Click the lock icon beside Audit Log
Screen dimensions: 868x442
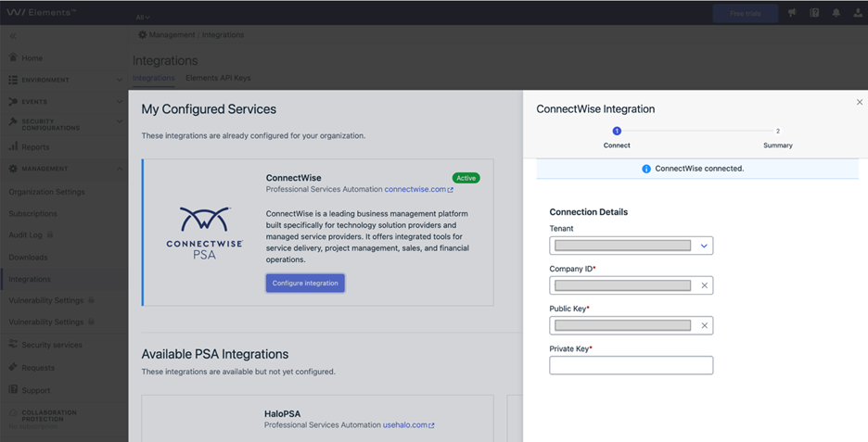50,234
